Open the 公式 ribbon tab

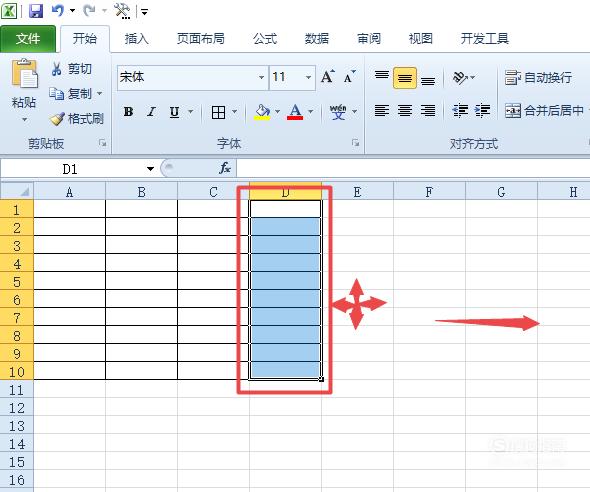coord(265,38)
